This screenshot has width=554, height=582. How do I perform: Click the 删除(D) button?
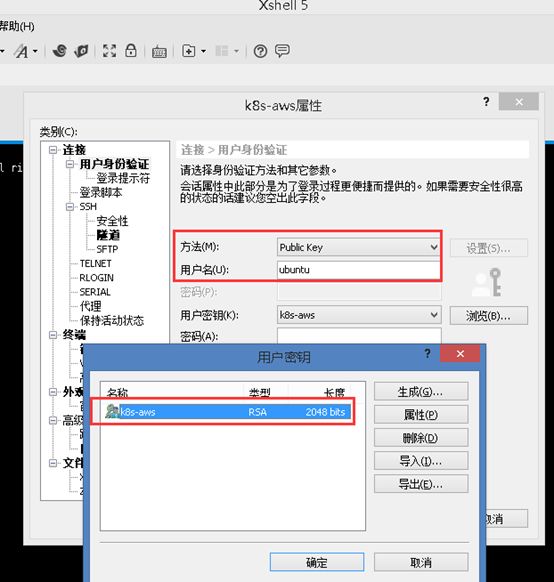pos(421,438)
